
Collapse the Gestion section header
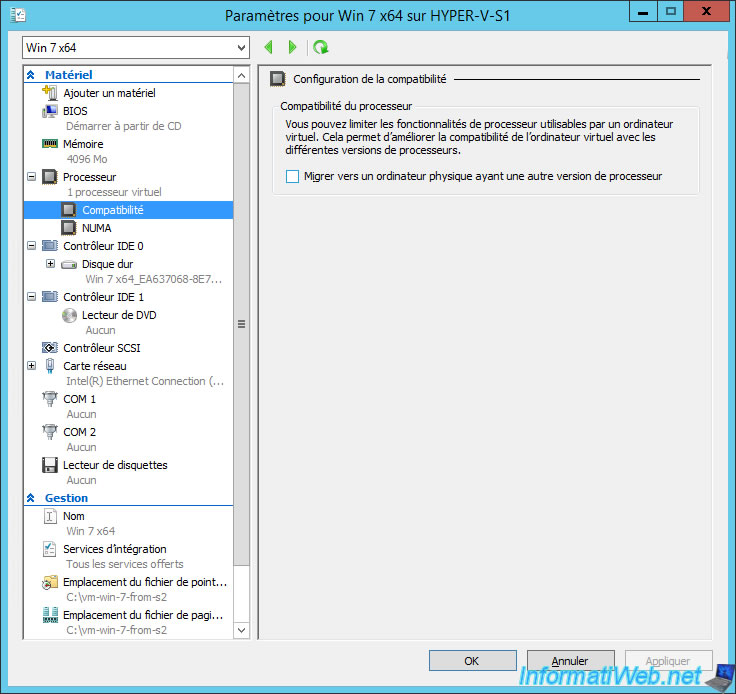(x=31, y=498)
